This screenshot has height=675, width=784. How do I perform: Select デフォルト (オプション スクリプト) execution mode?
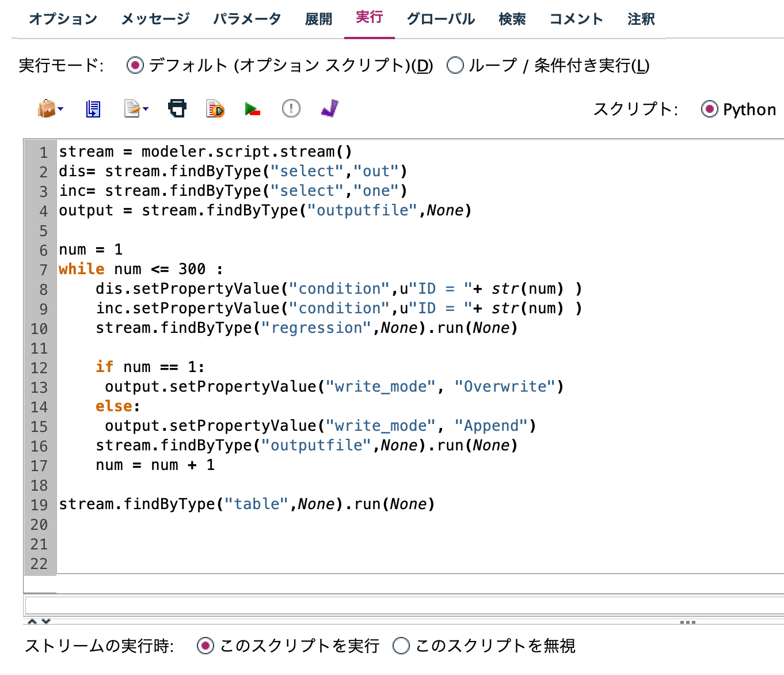point(135,66)
